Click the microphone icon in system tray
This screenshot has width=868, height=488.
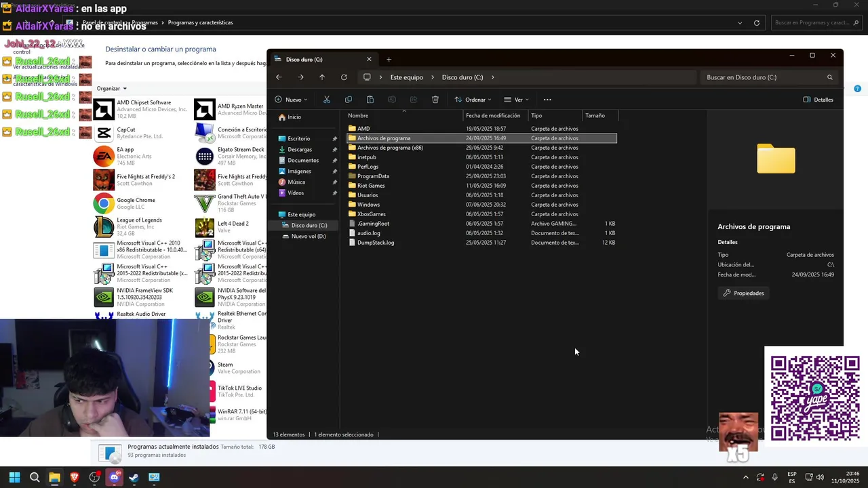point(774,477)
